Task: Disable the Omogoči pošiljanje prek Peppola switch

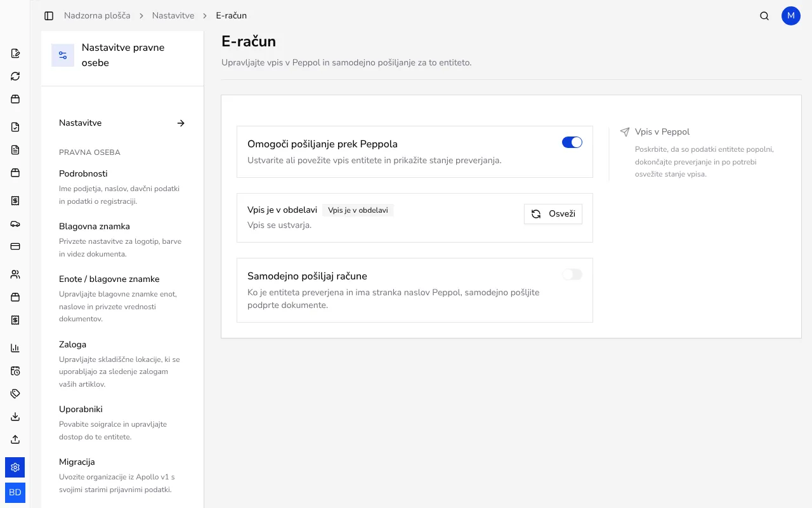Action: 572,143
